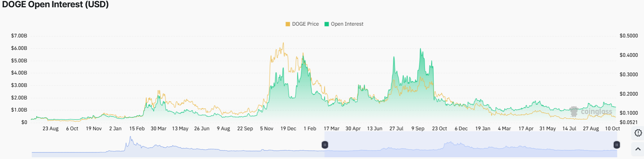This screenshot has width=644, height=159.
Task: Click the yellow DOGE Price legend swatch
Action: pos(288,24)
